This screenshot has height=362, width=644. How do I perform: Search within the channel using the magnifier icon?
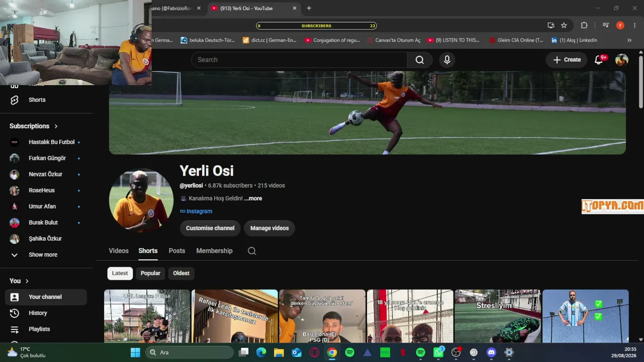252,251
